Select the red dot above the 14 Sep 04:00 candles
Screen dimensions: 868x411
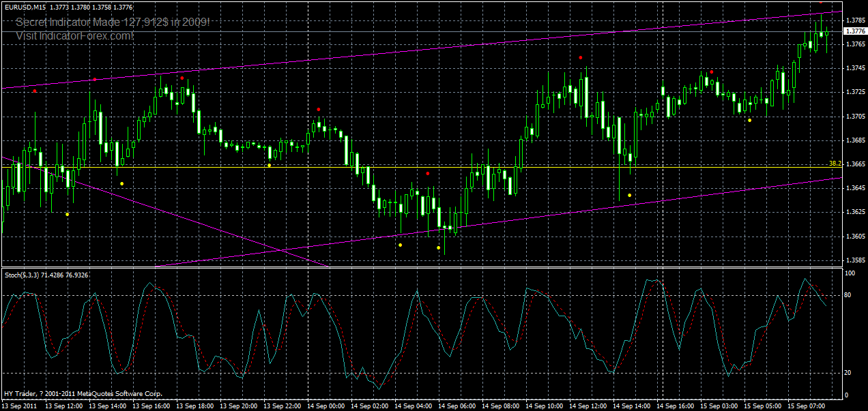point(427,173)
